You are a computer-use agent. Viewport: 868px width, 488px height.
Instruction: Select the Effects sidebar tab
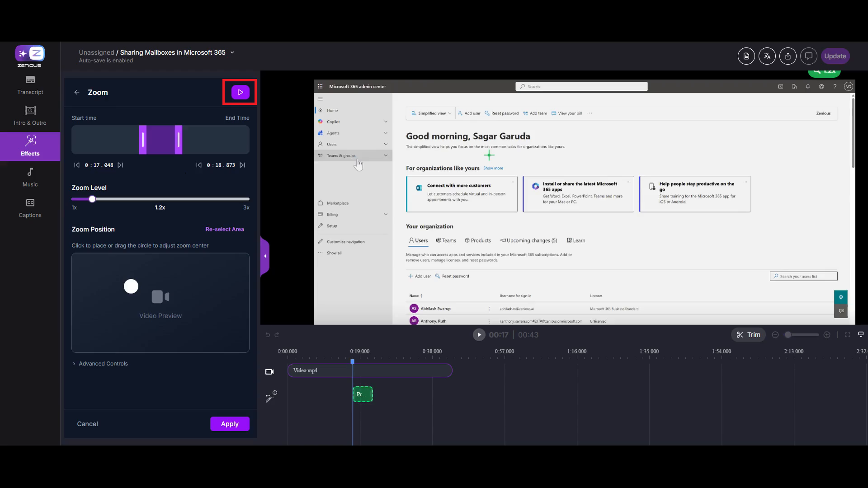click(x=30, y=146)
